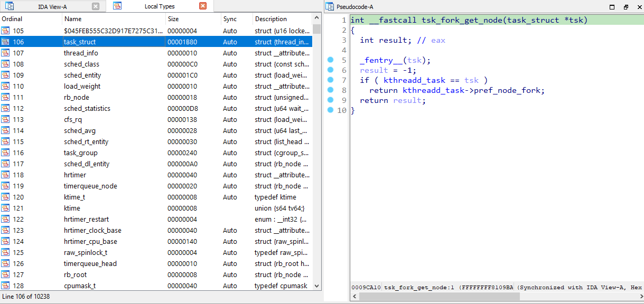Float the Pseudocode-A panel window
Image resolution: width=644 pixels, height=304 pixels.
[x=626, y=7]
